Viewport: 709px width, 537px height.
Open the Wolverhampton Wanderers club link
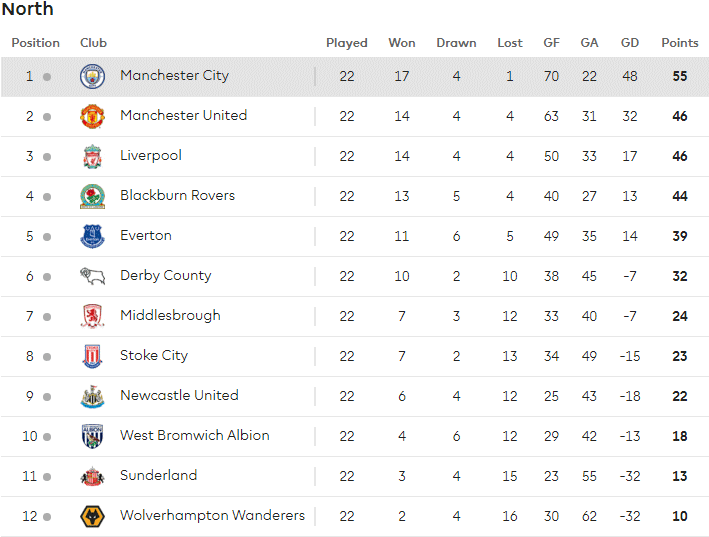coord(212,515)
